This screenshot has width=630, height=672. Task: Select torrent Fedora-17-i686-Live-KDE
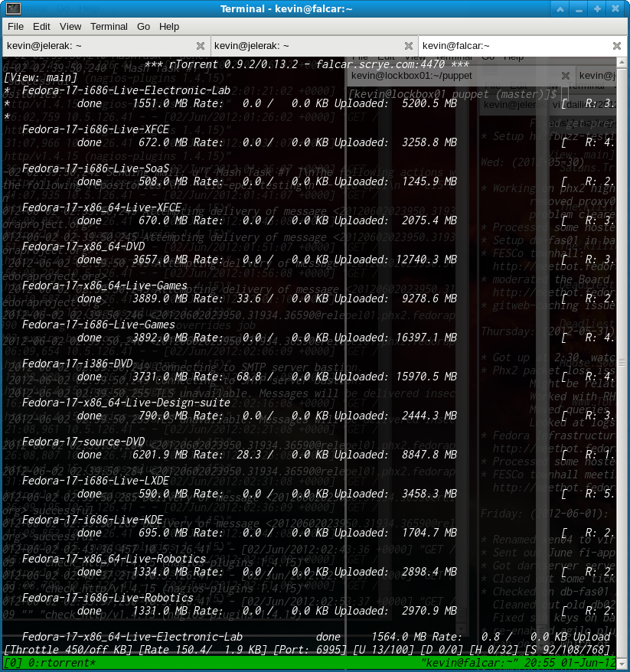[x=93, y=520]
